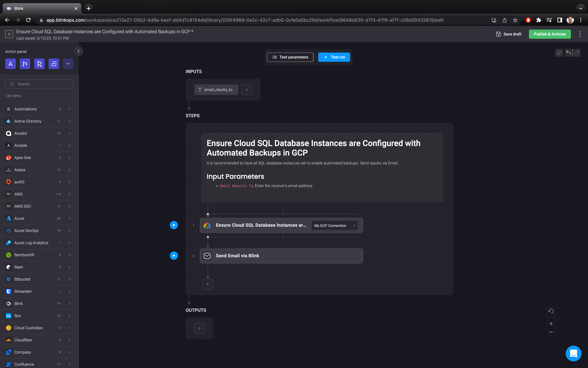Open Compass actions list
The height and width of the screenshot is (368, 588).
[x=38, y=352]
